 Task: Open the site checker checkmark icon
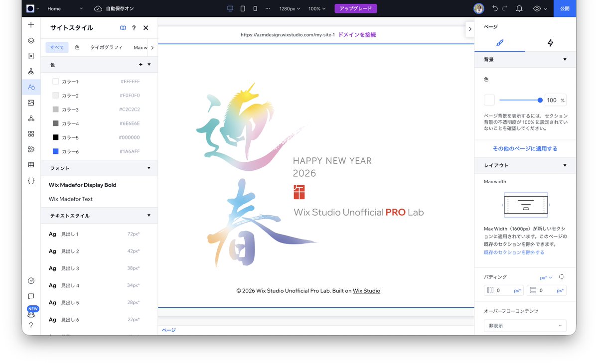(x=31, y=281)
